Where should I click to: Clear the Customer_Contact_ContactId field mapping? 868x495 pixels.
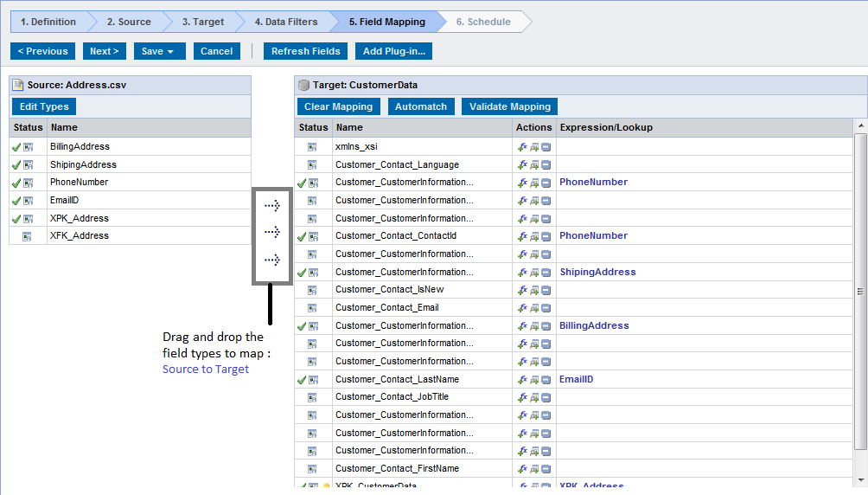(546, 237)
